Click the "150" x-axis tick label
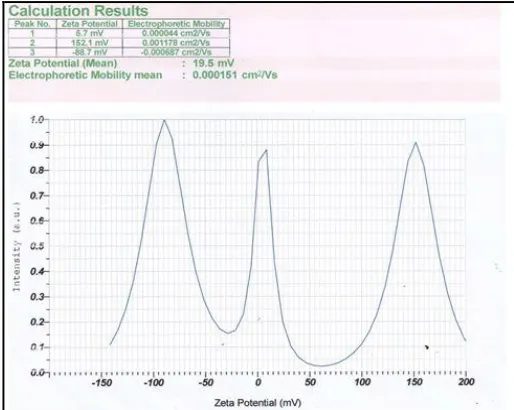The height and width of the screenshot is (410, 514). (x=414, y=382)
